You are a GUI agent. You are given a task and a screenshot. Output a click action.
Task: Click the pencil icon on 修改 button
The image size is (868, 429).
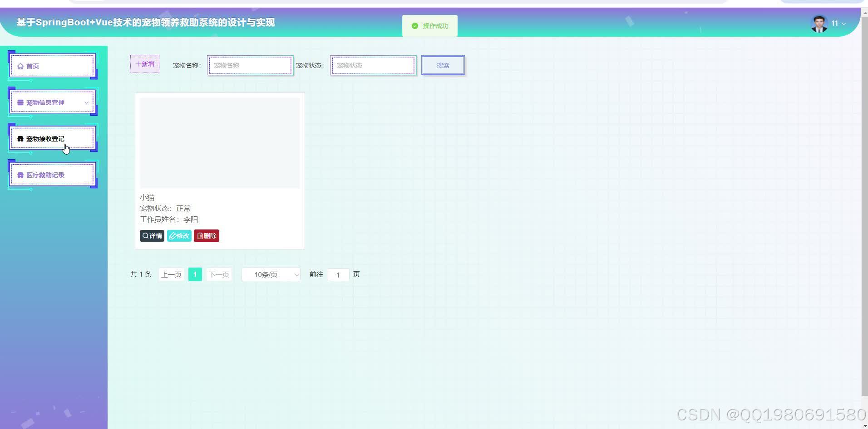pyautogui.click(x=172, y=235)
